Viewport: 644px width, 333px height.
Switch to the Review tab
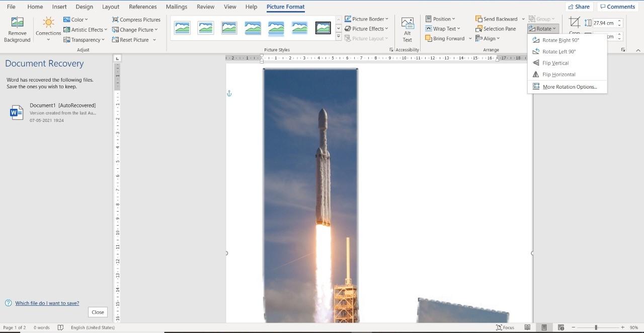pos(205,7)
